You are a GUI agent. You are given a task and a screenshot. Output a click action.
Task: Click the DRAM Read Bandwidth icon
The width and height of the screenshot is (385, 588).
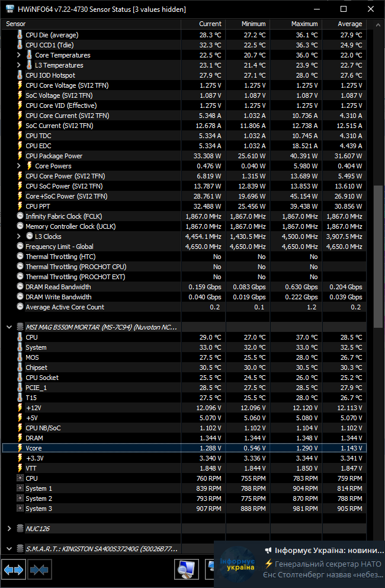point(20,287)
